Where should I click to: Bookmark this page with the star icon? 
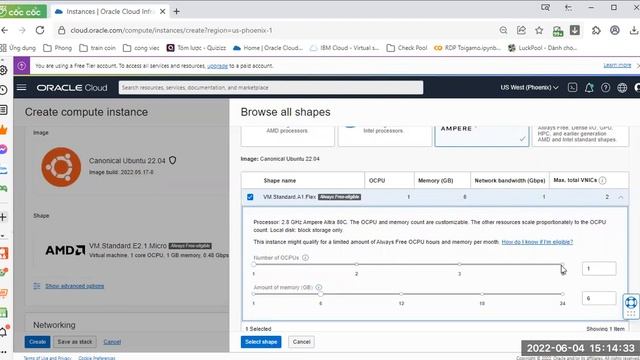coord(539,30)
